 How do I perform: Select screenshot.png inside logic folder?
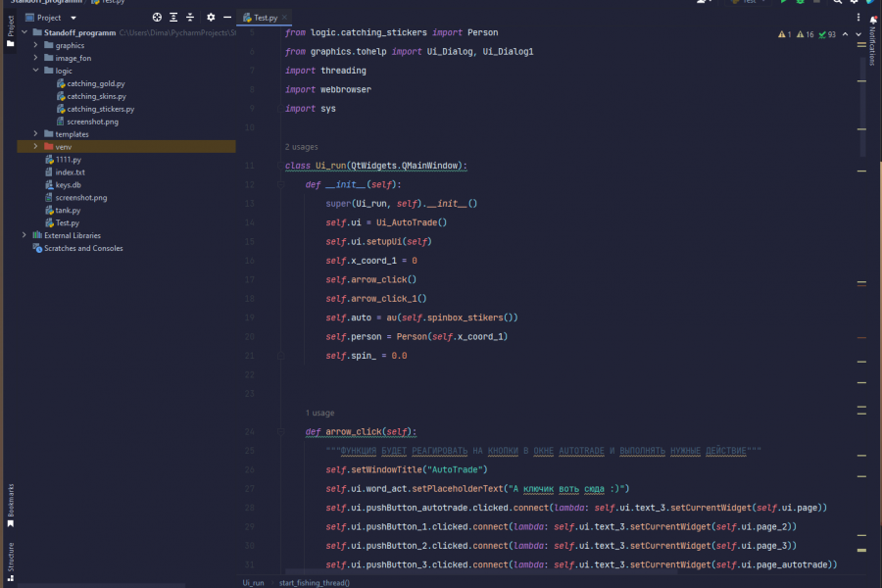click(x=92, y=122)
